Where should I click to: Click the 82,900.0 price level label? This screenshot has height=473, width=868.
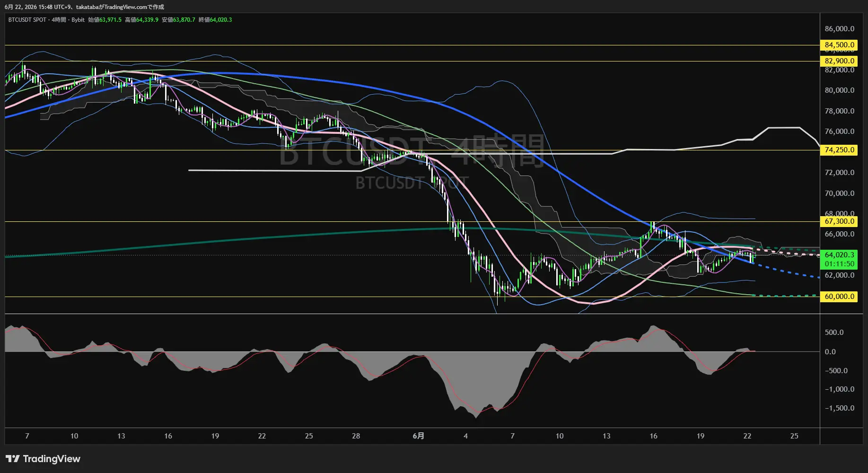tap(839, 61)
